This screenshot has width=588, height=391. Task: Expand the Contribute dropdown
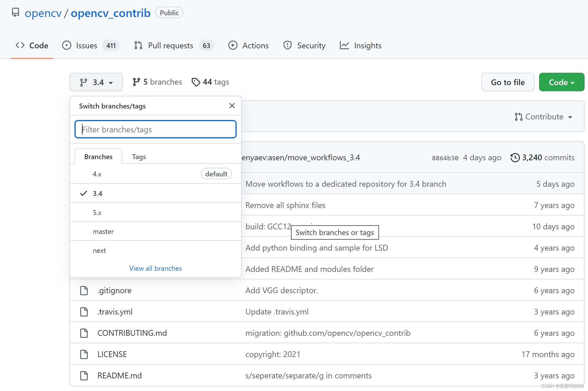pos(543,117)
